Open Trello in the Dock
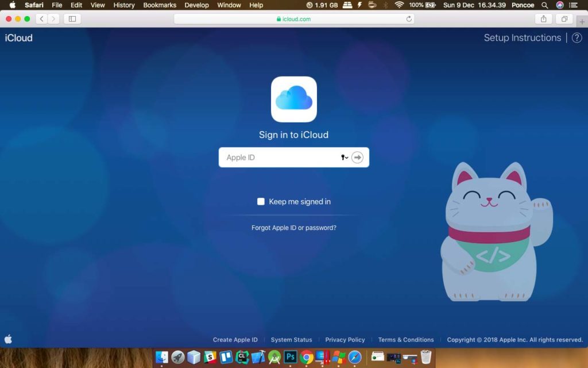The image size is (588, 368). click(226, 357)
